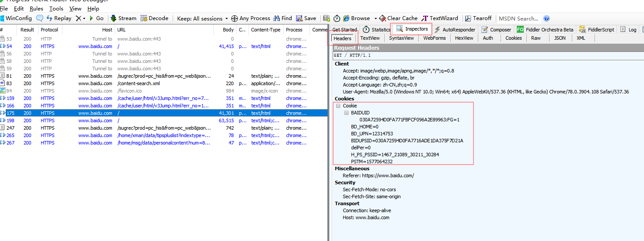
Task: Sort sessions by Body column header
Action: pyautogui.click(x=225, y=30)
